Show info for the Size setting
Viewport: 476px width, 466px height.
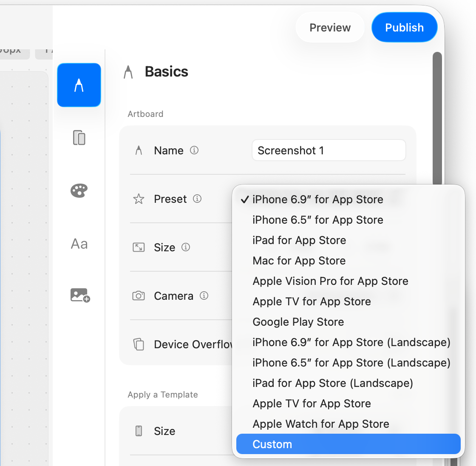click(x=186, y=247)
